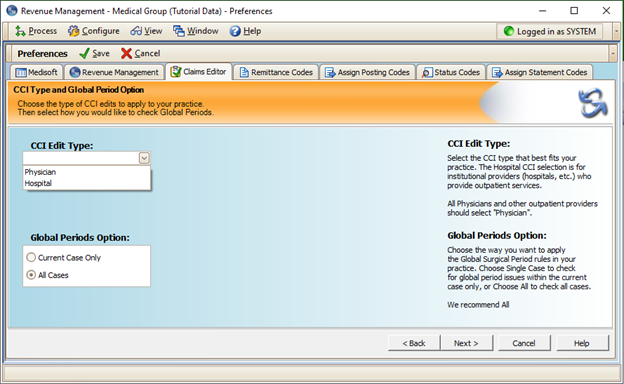Click the Claims Editor clipboard icon
The width and height of the screenshot is (624, 384).
(x=176, y=72)
